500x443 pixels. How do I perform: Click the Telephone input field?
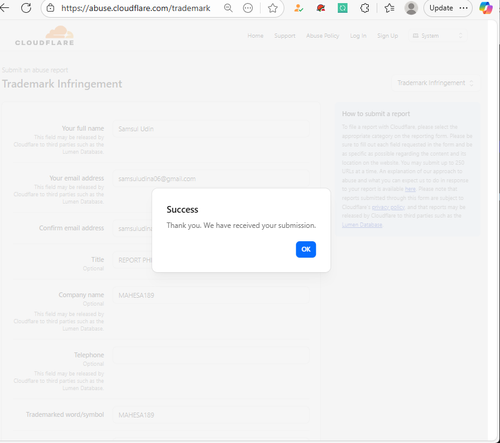(211, 355)
